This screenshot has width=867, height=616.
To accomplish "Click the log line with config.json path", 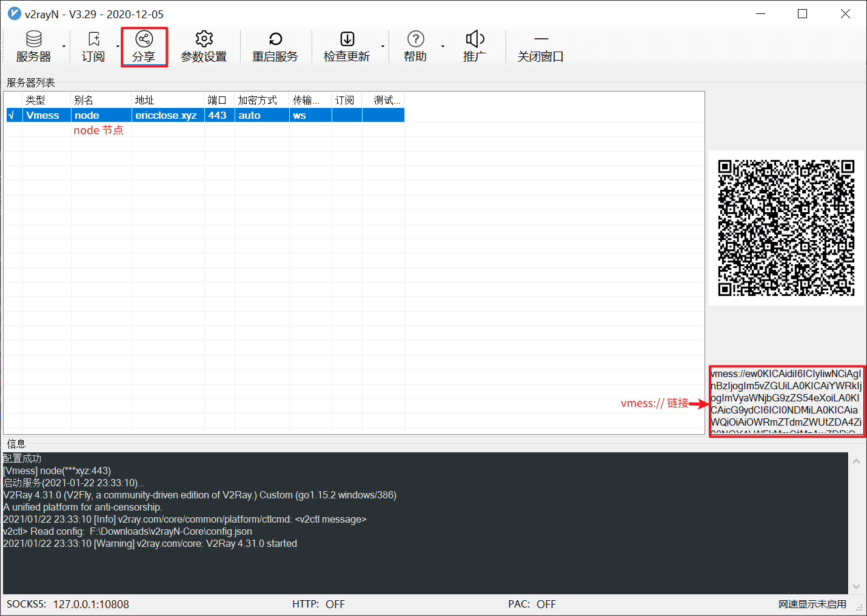I will click(x=128, y=531).
